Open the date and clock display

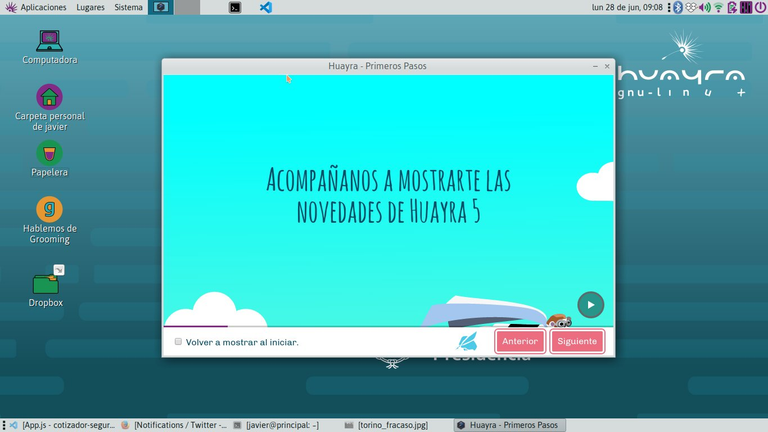tap(627, 7)
